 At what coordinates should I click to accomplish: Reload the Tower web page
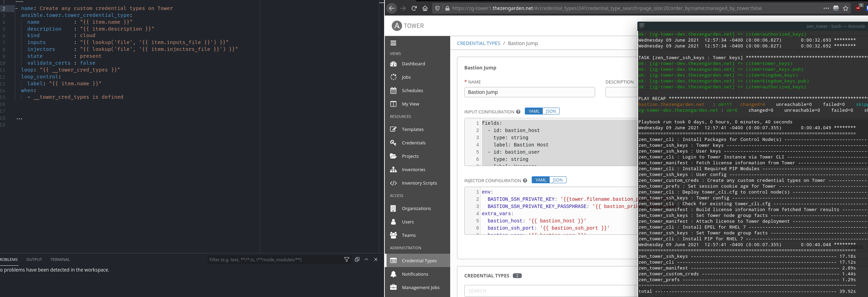point(414,8)
